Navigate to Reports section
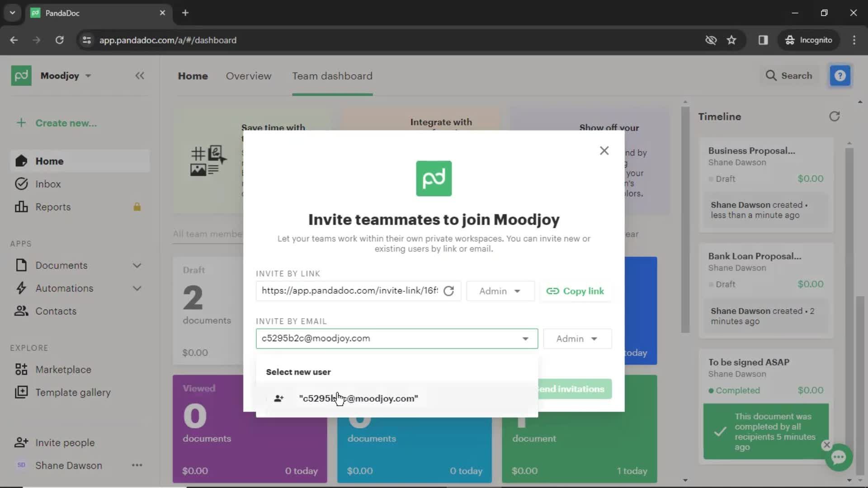Image resolution: width=868 pixels, height=488 pixels. 53,207
